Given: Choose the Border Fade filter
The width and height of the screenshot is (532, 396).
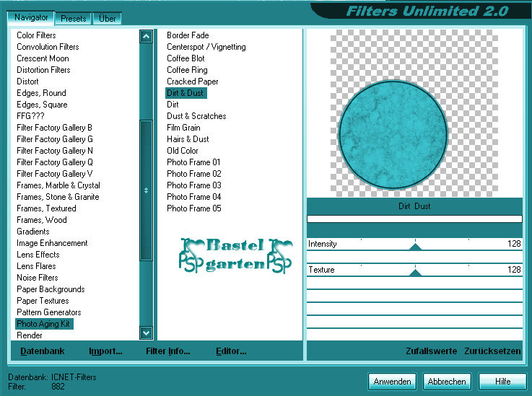Looking at the screenshot, I should coord(188,35).
